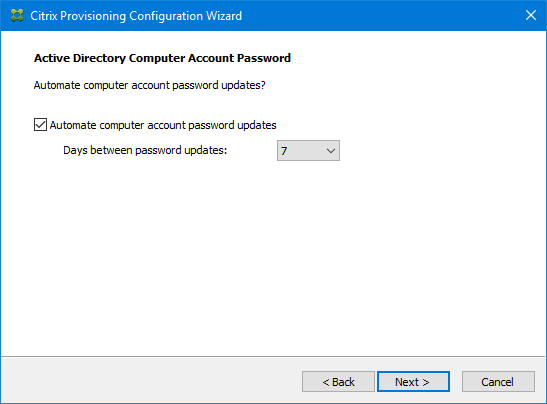Click the Citrix Provisioning Configuration Wizard title text
547x404 pixels.
click(136, 16)
